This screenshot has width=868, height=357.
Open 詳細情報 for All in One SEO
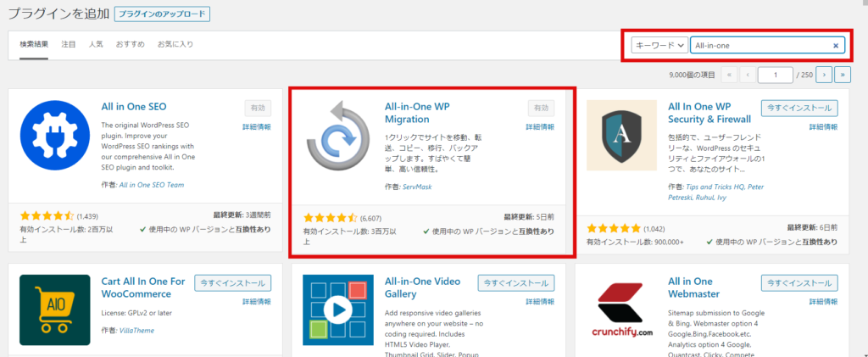pyautogui.click(x=257, y=126)
